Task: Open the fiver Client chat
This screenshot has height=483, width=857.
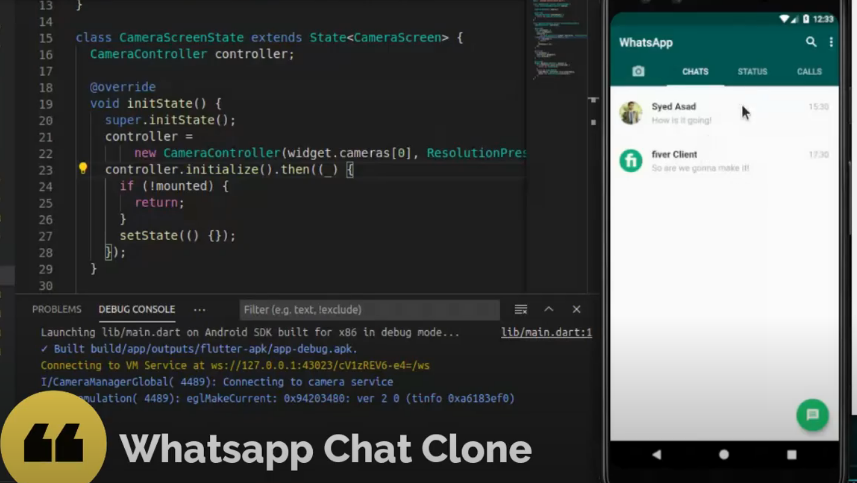Action: click(724, 161)
